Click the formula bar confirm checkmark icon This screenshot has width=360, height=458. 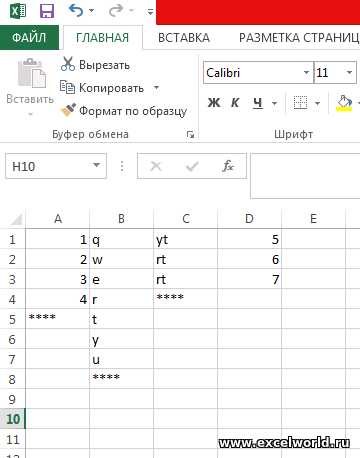[192, 166]
